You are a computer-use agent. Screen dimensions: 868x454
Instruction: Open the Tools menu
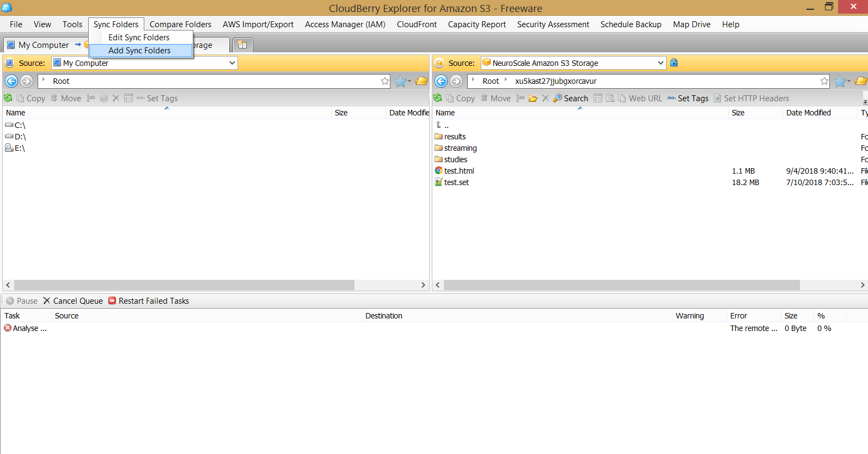click(x=72, y=24)
